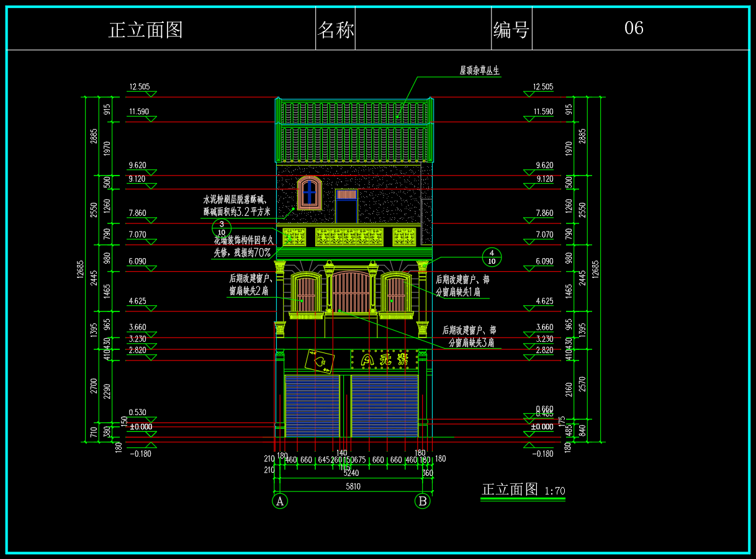The height and width of the screenshot is (559, 756).
Task: Click the left 12685 total height dimension
Action: tap(80, 269)
